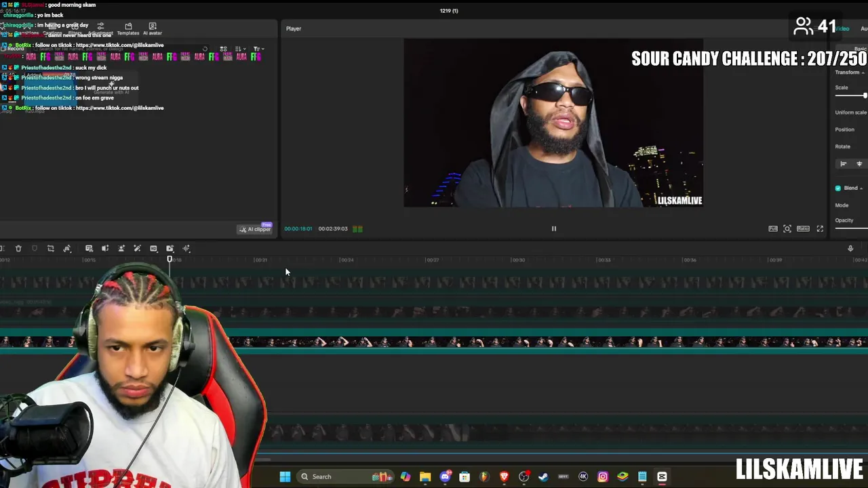Click the timeline playhead marker
868x488 pixels.
[170, 259]
